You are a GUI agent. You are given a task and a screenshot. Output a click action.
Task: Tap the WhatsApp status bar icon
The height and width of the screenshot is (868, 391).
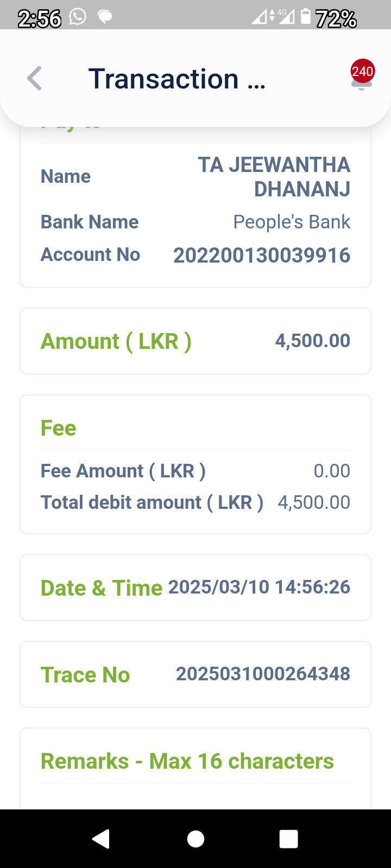[x=78, y=17]
